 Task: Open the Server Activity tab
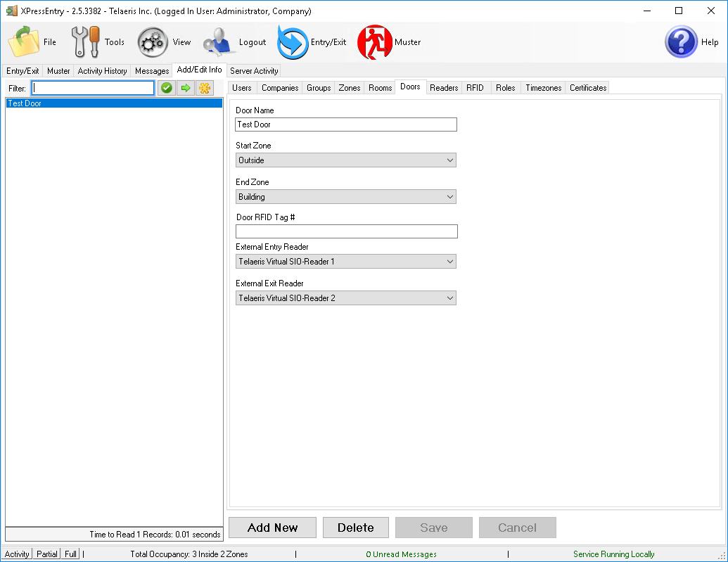click(254, 71)
